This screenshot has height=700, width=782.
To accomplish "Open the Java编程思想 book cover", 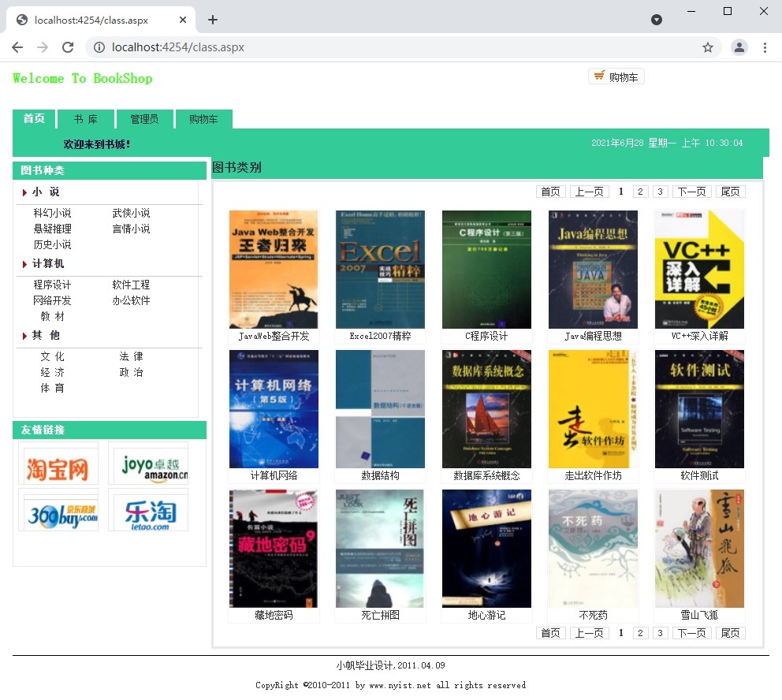I will 593,270.
